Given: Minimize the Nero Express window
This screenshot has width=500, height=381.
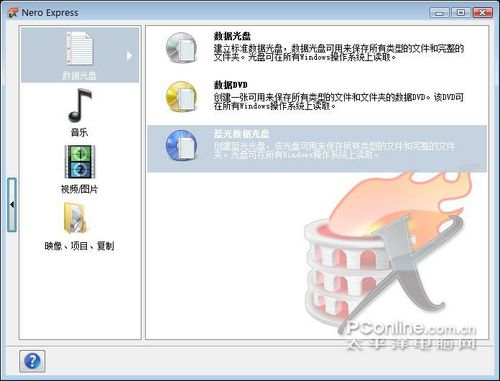Looking at the screenshot, I should [440, 13].
